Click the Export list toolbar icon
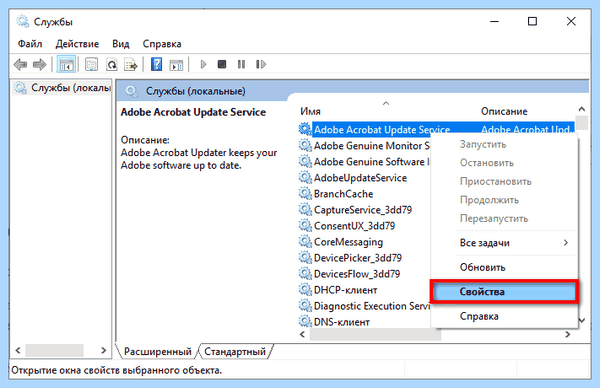 click(131, 64)
